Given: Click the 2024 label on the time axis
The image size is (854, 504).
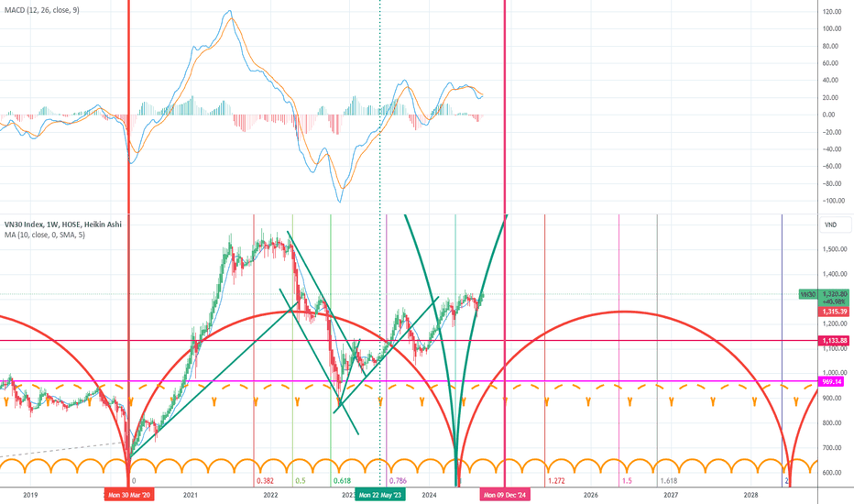Looking at the screenshot, I should 429,495.
